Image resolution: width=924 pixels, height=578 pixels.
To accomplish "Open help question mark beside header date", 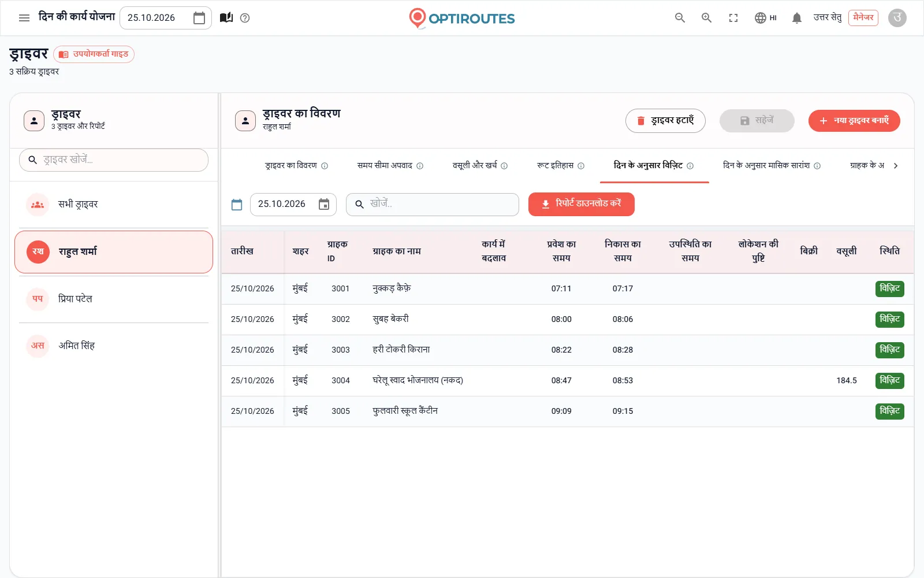I will click(x=245, y=18).
